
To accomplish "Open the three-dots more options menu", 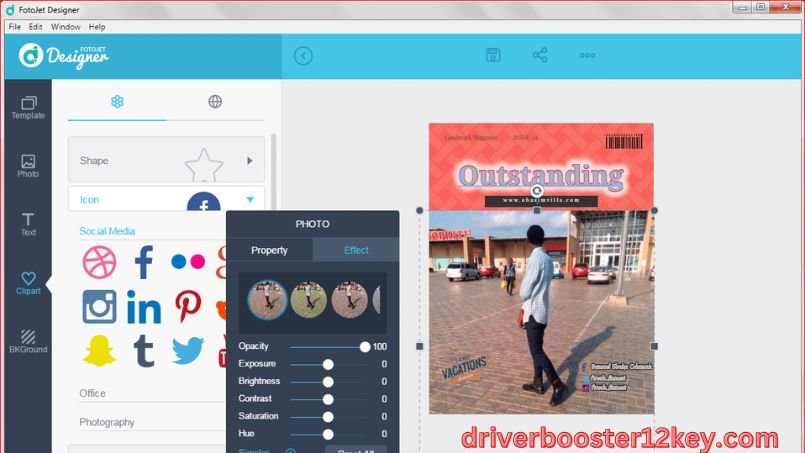I will click(587, 55).
